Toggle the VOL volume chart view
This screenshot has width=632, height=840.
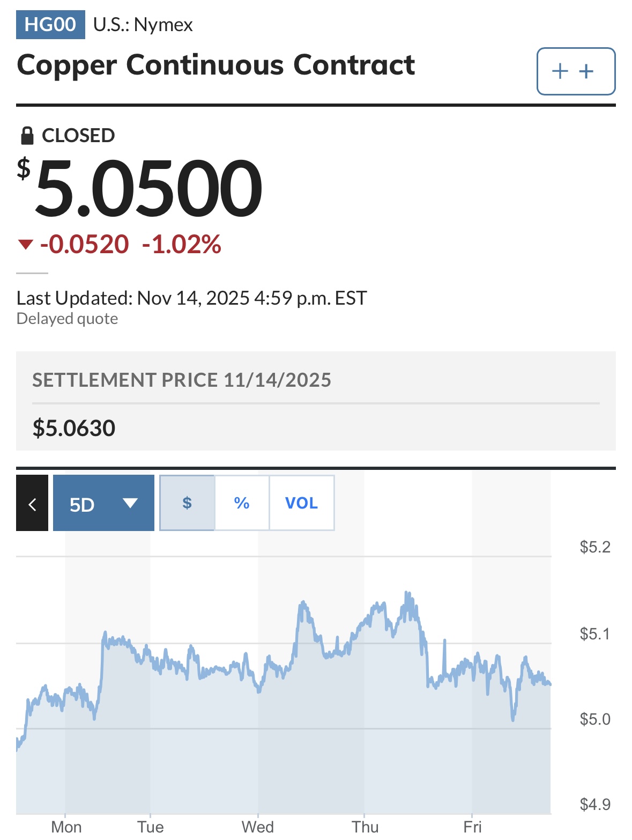(301, 503)
